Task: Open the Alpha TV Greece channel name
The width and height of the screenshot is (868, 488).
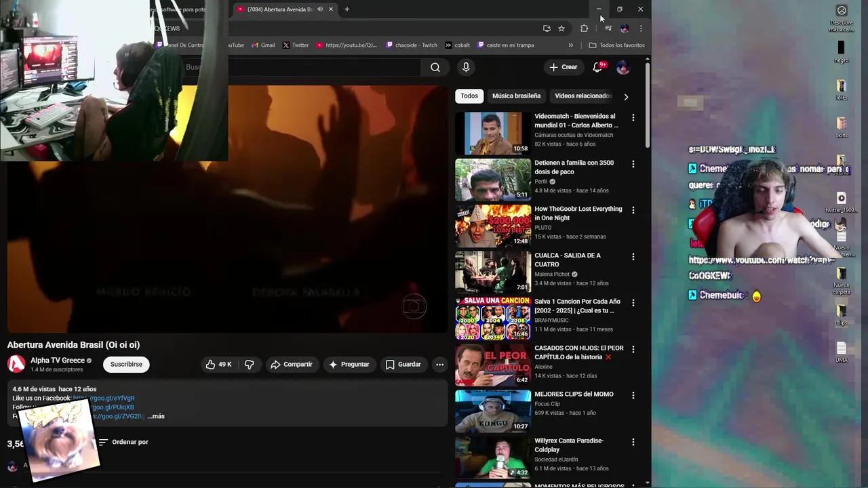Action: (x=58, y=361)
